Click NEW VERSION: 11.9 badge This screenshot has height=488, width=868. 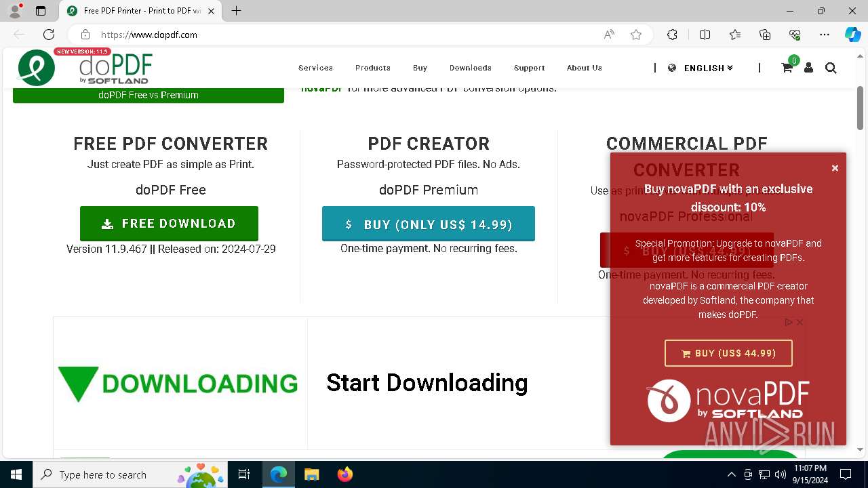point(83,52)
